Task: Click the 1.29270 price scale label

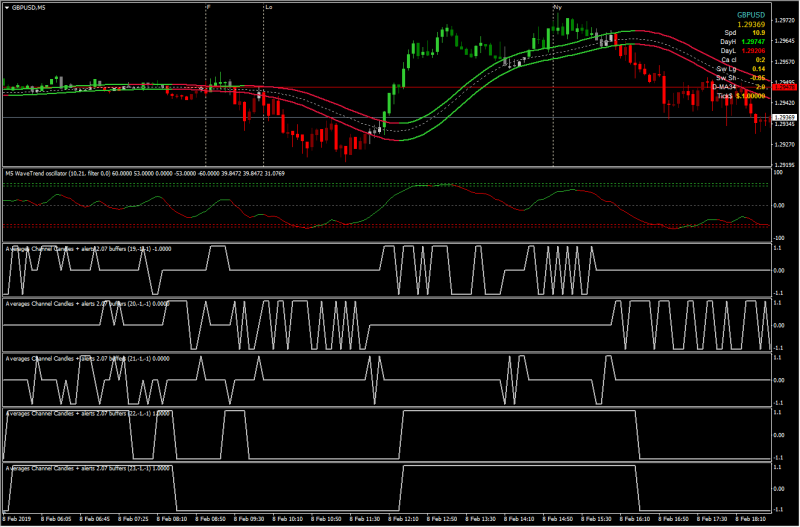Action: pos(783,144)
